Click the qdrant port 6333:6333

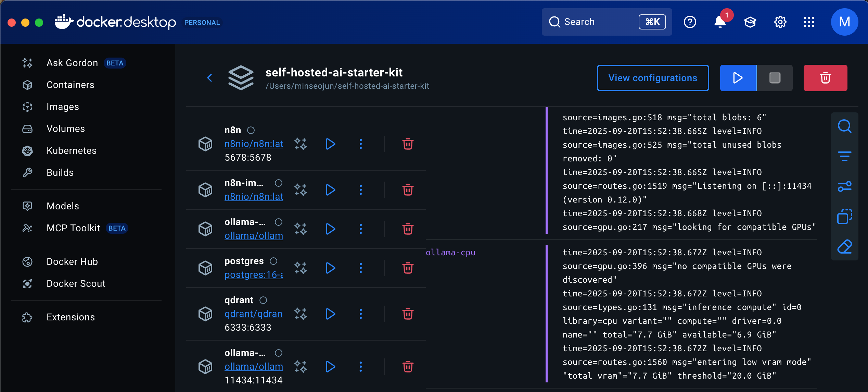248,328
